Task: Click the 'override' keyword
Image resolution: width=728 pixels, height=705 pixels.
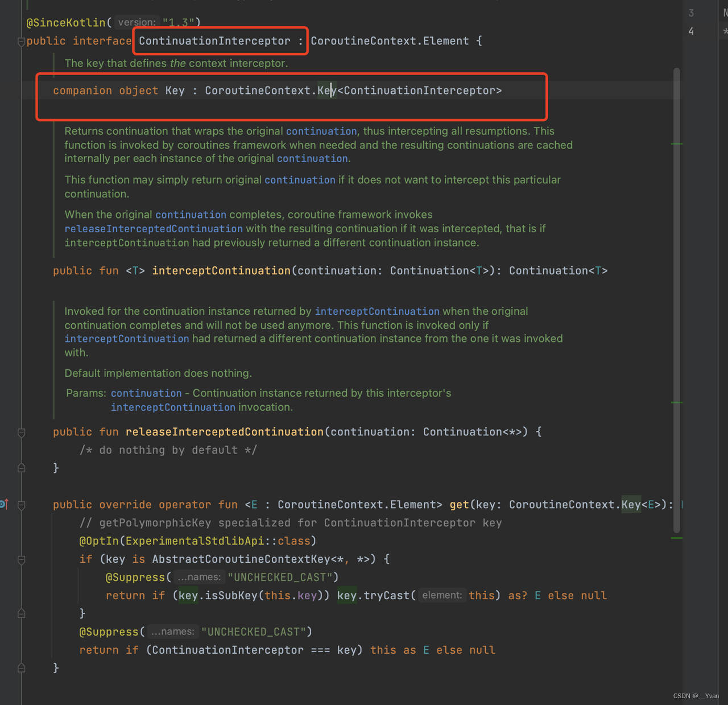Action: click(x=125, y=505)
